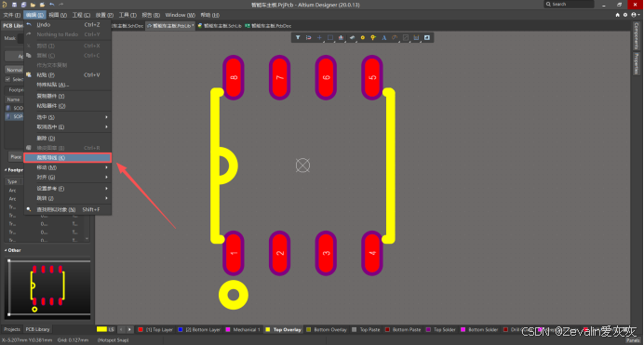
Task: Choose the rectangle selection tool
Action: click(x=330, y=37)
